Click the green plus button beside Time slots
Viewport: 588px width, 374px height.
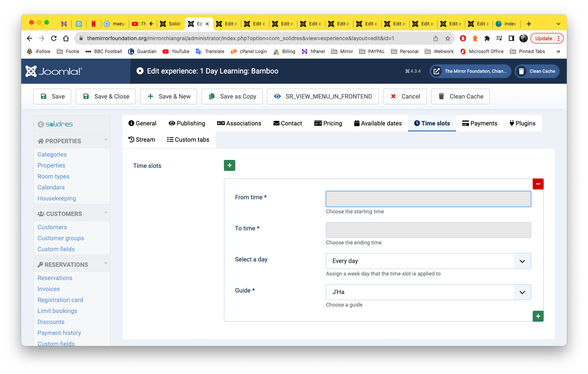[229, 166]
